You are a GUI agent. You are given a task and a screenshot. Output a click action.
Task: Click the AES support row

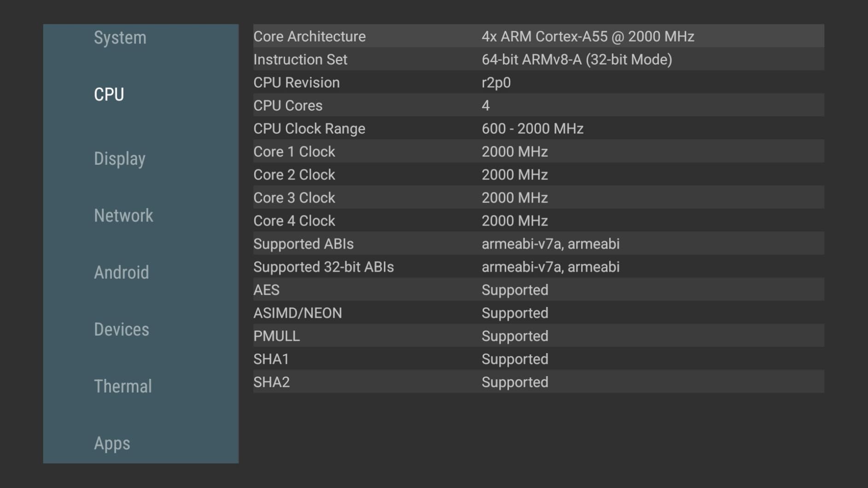click(538, 290)
